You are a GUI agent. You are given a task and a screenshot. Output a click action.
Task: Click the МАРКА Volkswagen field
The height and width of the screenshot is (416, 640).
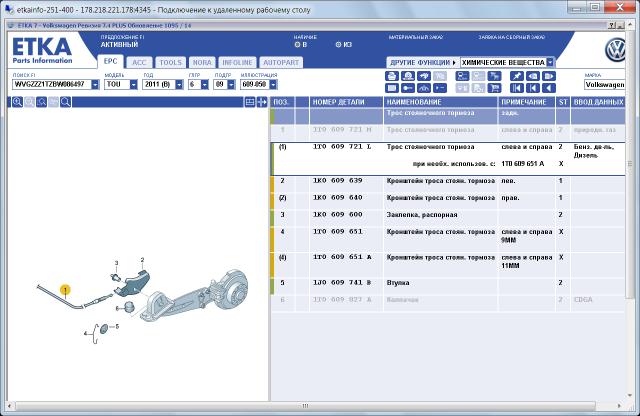pos(604,85)
